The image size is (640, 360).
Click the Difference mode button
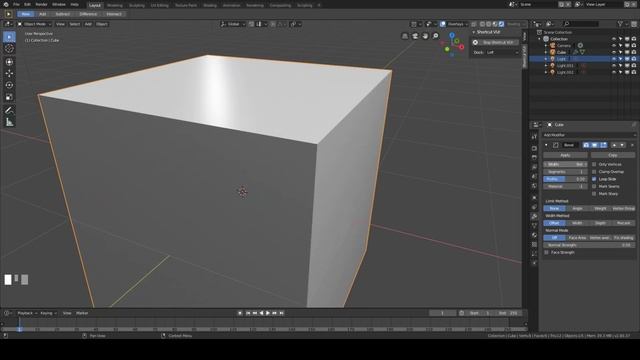pyautogui.click(x=88, y=14)
